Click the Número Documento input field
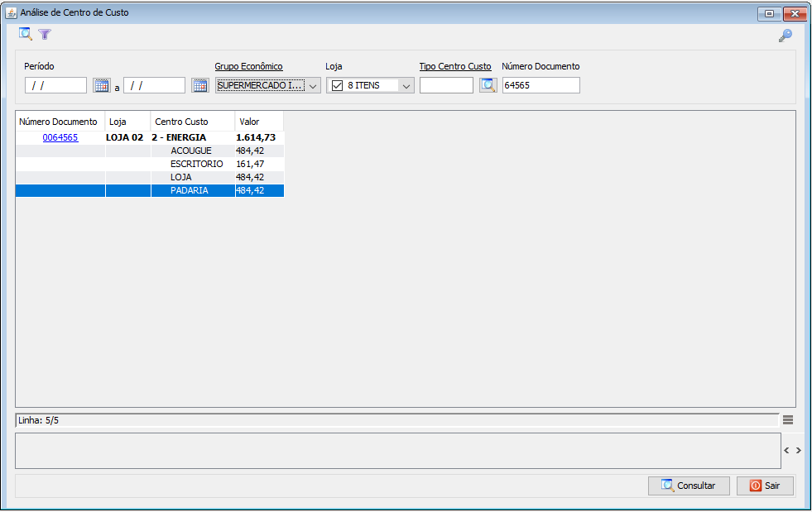The height and width of the screenshot is (512, 812). pyautogui.click(x=541, y=85)
